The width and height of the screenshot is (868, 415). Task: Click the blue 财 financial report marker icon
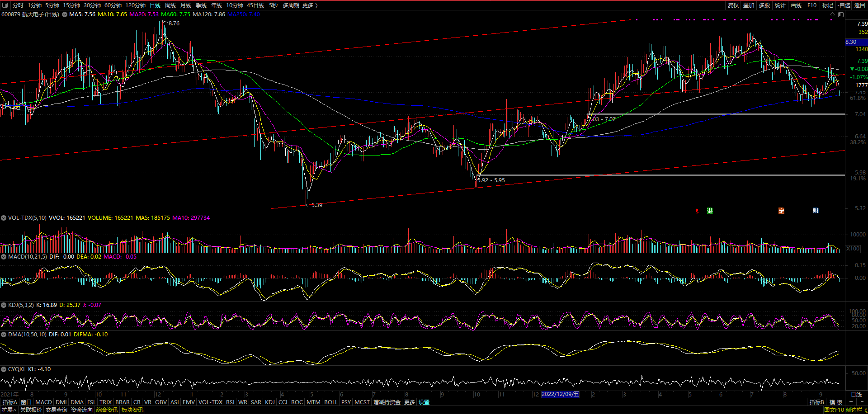click(816, 211)
